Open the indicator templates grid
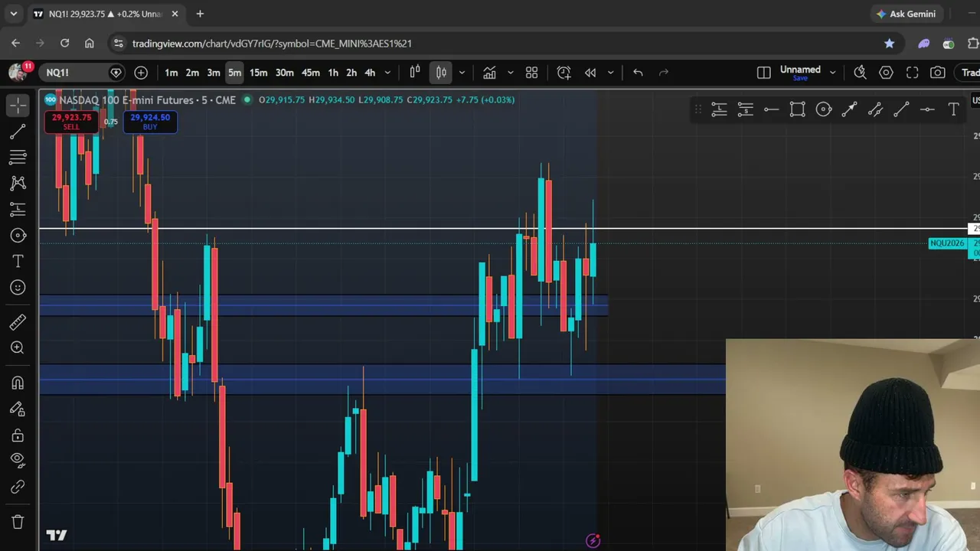This screenshot has width=980, height=551. [531, 73]
